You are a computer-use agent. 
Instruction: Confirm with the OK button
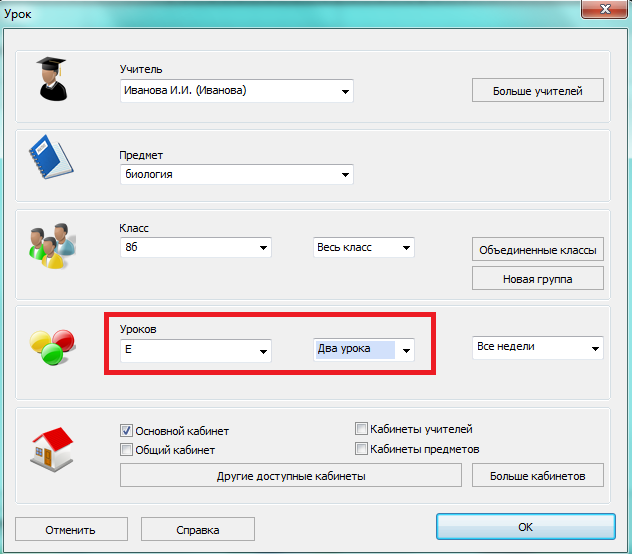coord(524,527)
